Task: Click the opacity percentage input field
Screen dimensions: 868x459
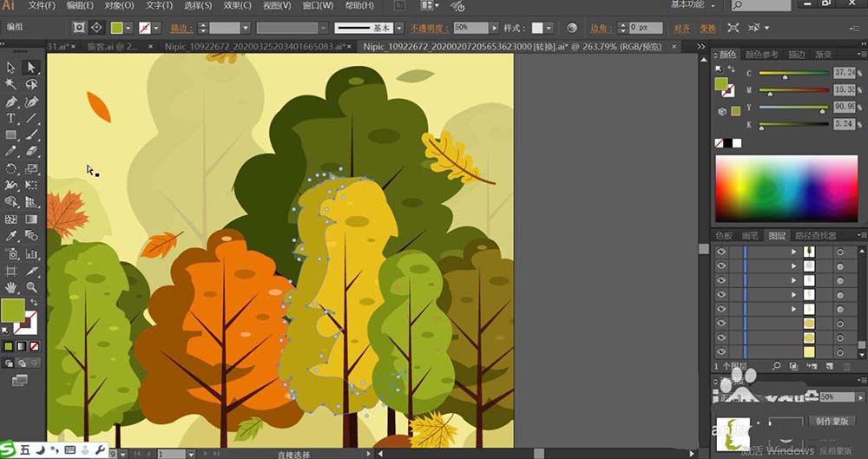Action: tap(471, 28)
